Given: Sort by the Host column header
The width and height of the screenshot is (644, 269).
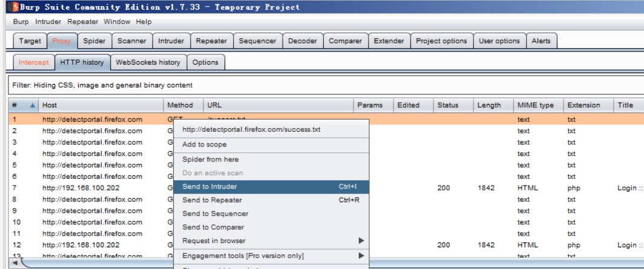Looking at the screenshot, I should pos(101,105).
